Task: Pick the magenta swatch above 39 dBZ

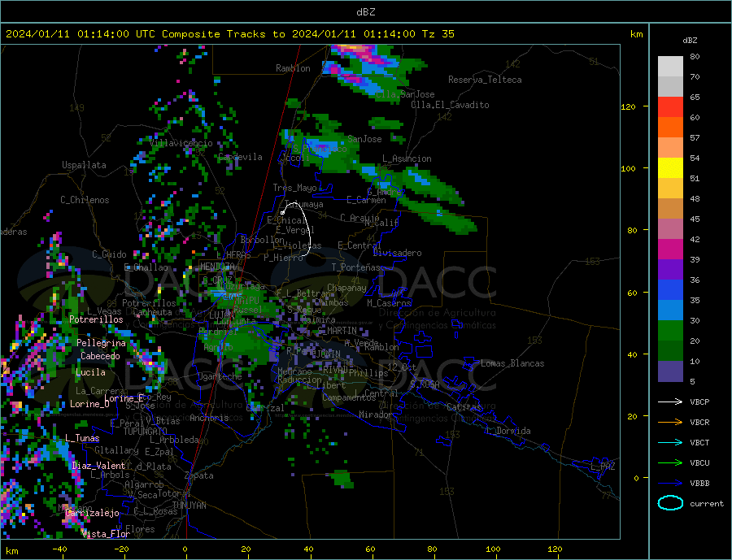Action: click(670, 250)
